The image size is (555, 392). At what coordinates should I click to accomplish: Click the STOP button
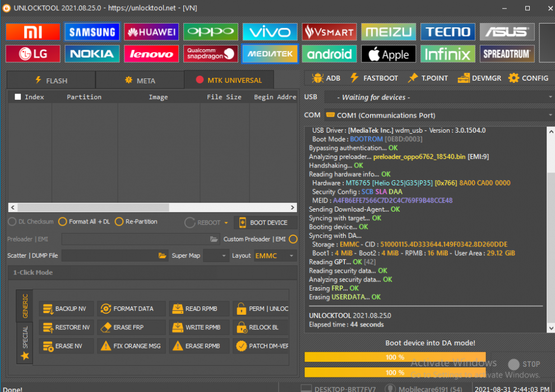[524, 364]
